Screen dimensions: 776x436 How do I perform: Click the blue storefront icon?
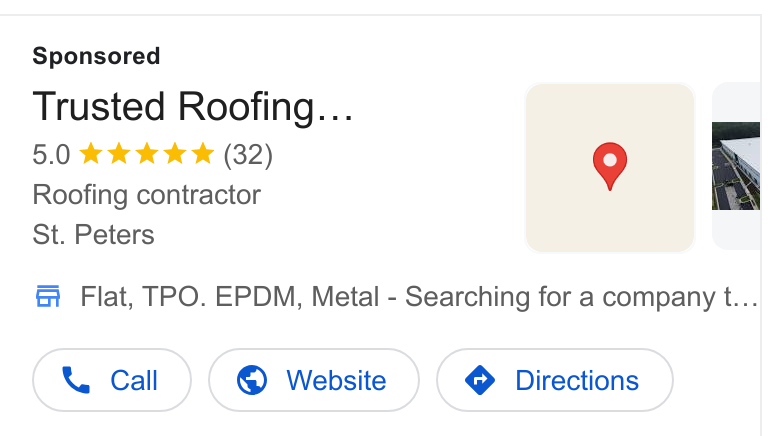coord(48,296)
